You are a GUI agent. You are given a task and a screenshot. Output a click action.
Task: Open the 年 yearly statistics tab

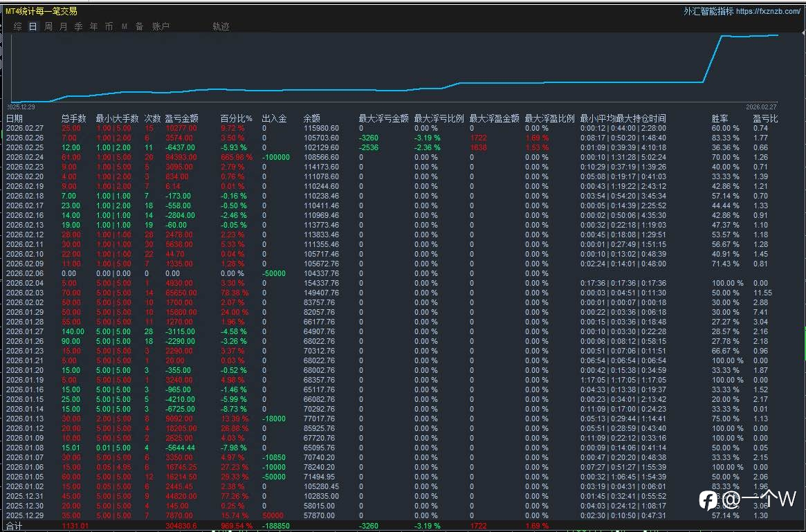coord(94,26)
